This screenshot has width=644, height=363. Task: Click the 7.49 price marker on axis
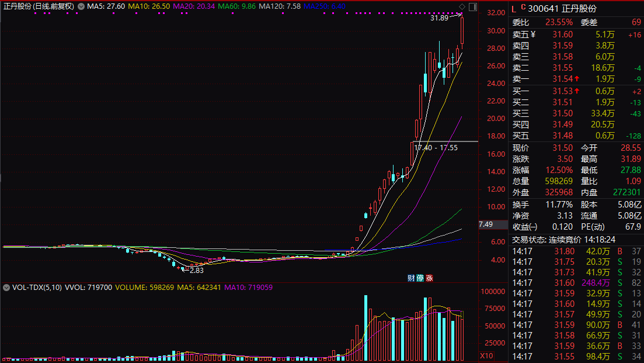[x=486, y=224]
